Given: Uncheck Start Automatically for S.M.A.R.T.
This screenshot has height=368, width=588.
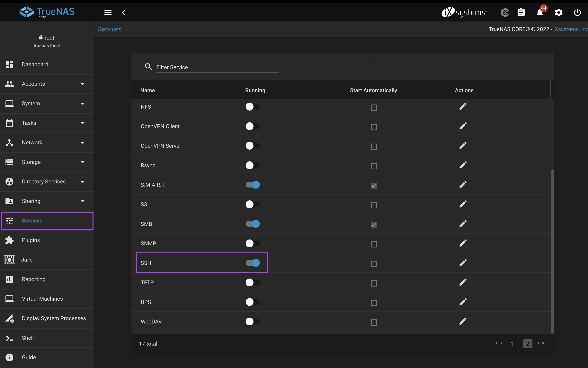Looking at the screenshot, I should click(x=374, y=186).
